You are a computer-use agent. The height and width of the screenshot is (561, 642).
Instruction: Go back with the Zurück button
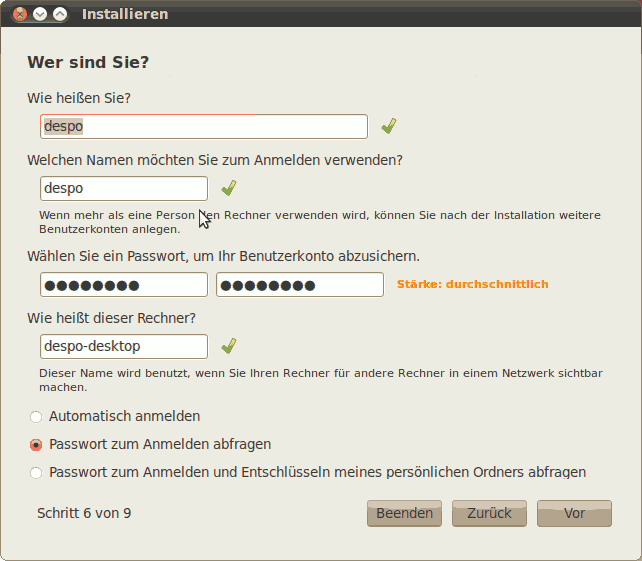pos(489,513)
